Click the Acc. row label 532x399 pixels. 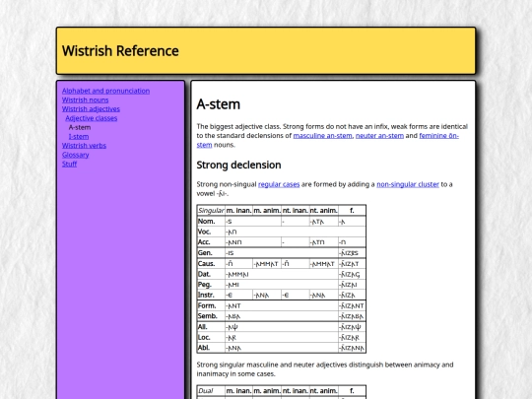click(x=211, y=242)
